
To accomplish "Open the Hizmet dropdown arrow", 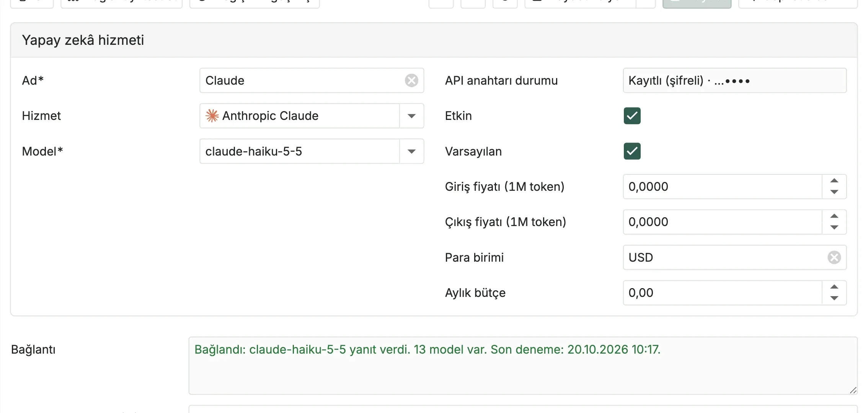I will coord(411,116).
